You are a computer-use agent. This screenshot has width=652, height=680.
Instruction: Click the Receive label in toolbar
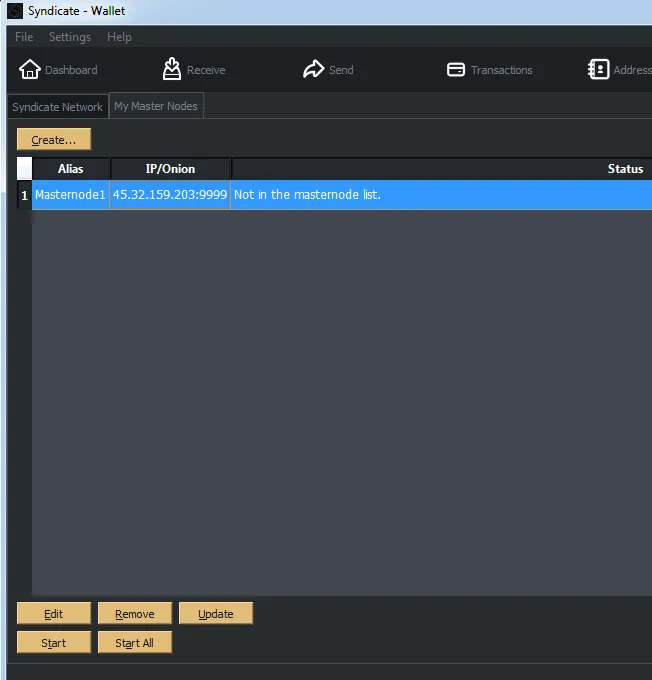pyautogui.click(x=206, y=70)
